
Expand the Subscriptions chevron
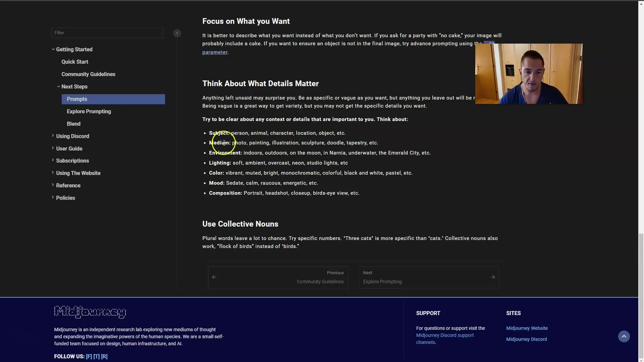click(53, 160)
